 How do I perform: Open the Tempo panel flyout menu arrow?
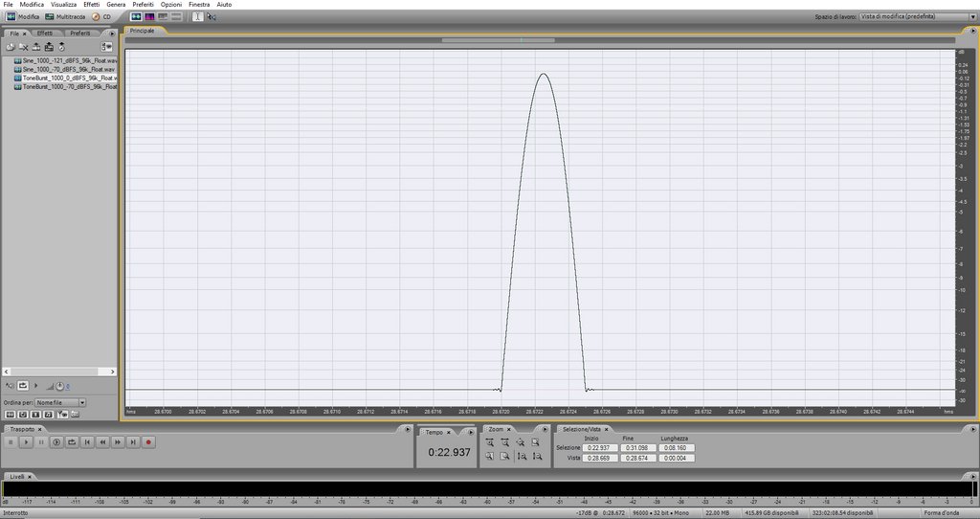(471, 432)
